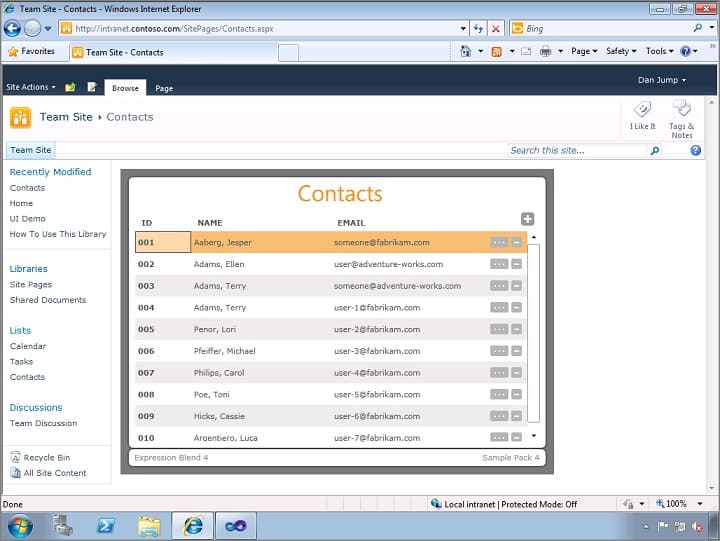Screen dimensions: 720x541
Task: Expand the address bar history dropdown
Action: pyautogui.click(x=463, y=28)
